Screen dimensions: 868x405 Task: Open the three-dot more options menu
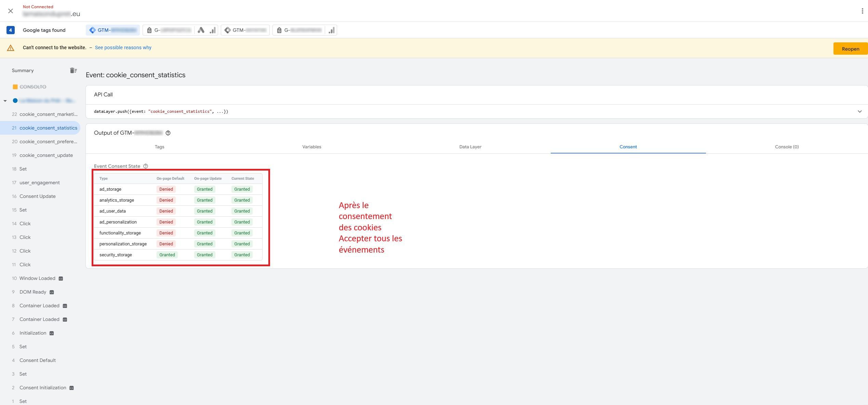[862, 11]
